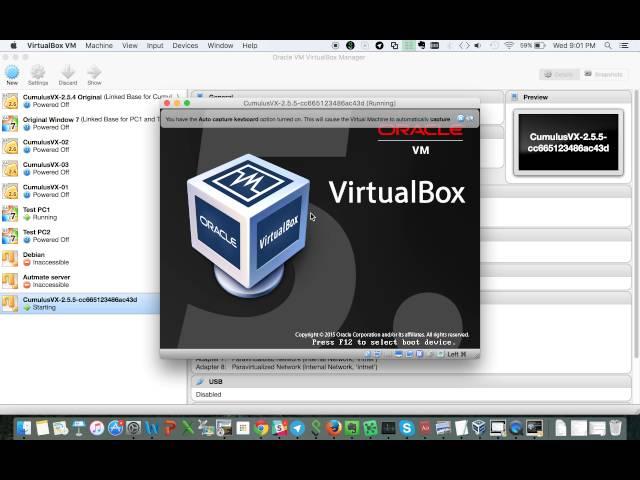Open the Apple menu
640x480 pixels.
(13, 46)
